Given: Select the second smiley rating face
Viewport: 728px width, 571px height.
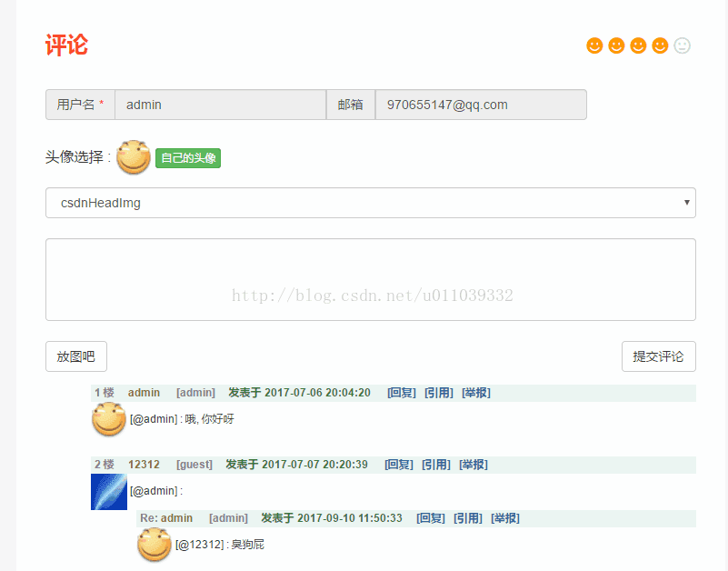Looking at the screenshot, I should pyautogui.click(x=616, y=45).
